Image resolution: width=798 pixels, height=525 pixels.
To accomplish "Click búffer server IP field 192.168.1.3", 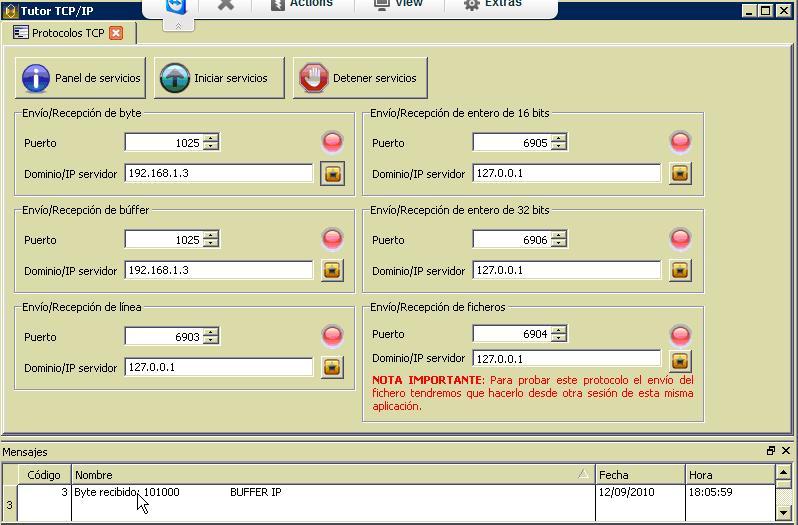I will pyautogui.click(x=219, y=270).
